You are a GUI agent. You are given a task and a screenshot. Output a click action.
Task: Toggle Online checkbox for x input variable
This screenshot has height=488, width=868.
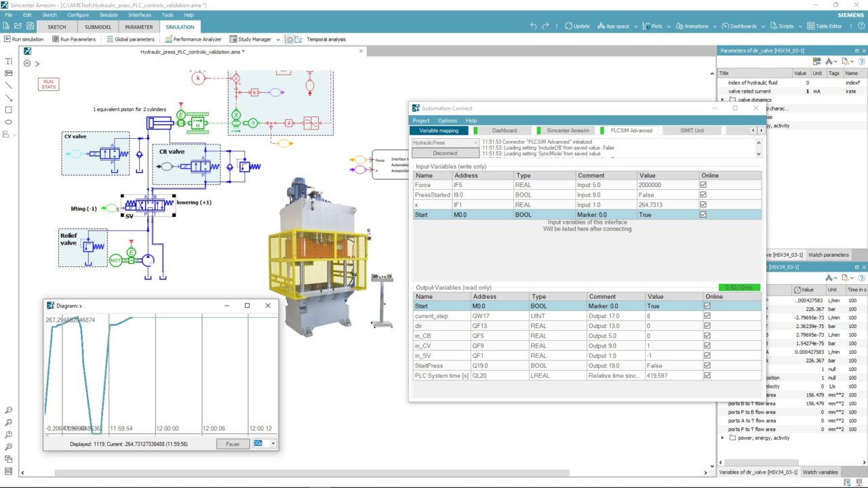point(705,205)
